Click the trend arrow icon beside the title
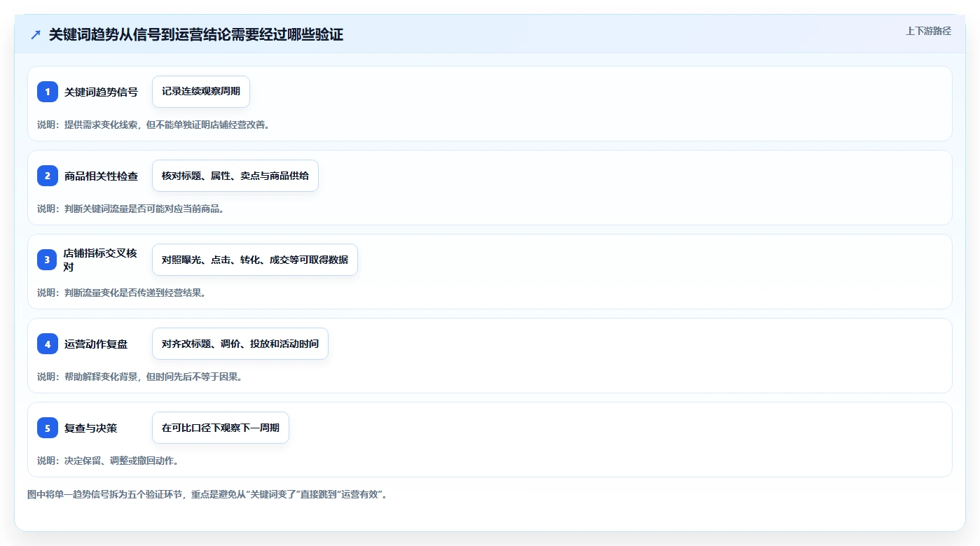The width and height of the screenshot is (980, 546). (36, 34)
